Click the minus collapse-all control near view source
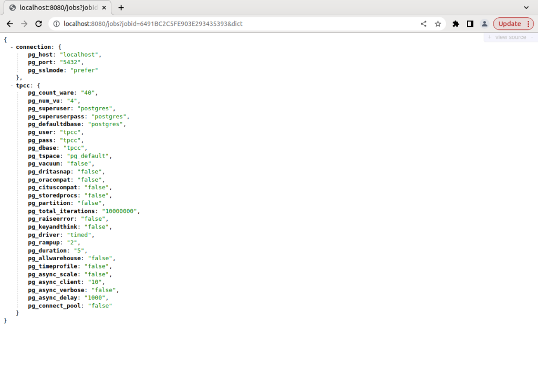The width and height of the screenshot is (538, 392). pyautogui.click(x=532, y=37)
